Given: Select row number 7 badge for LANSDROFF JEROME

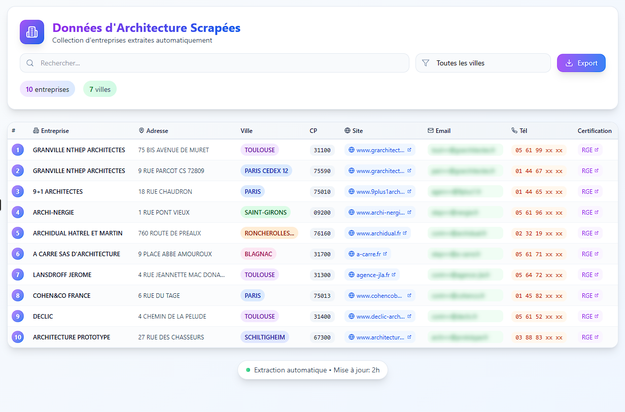Looking at the screenshot, I should [17, 275].
